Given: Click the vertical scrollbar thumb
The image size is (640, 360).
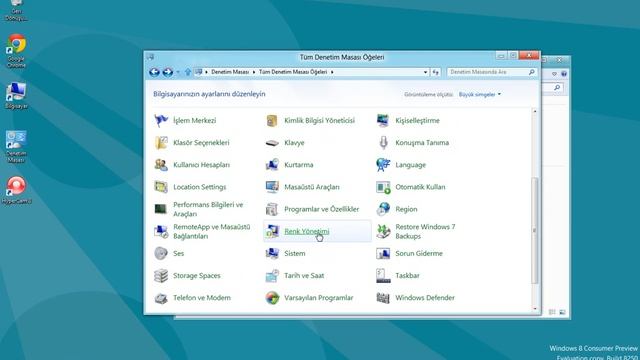Looking at the screenshot, I should [535, 231].
